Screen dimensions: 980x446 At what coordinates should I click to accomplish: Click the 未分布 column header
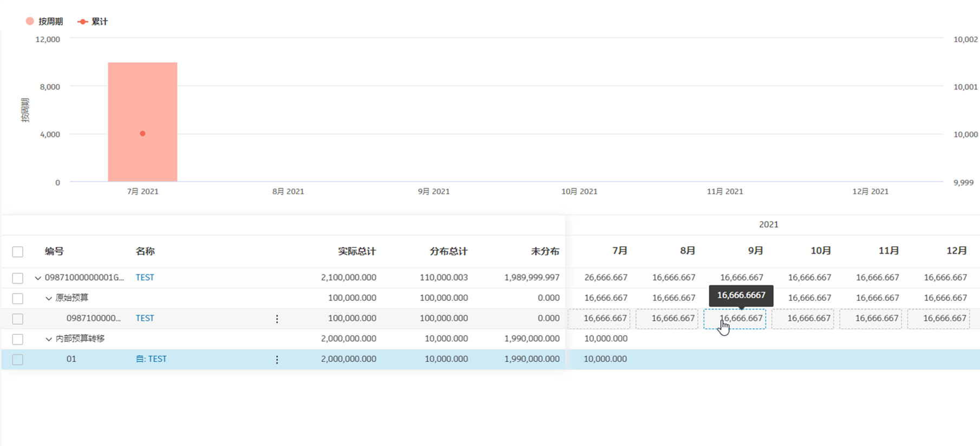(x=545, y=251)
